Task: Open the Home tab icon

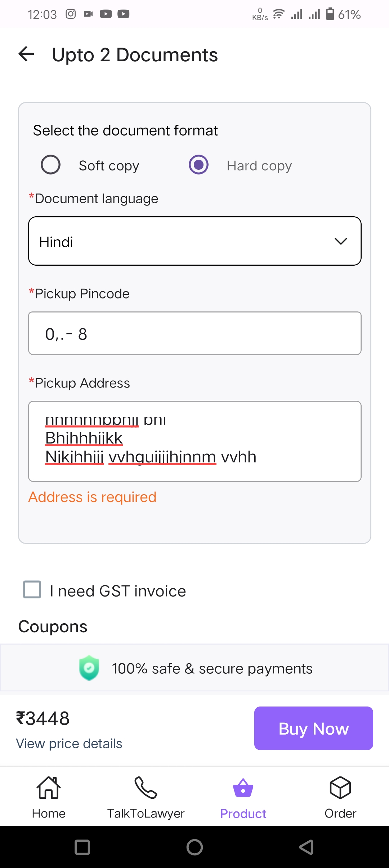Action: [x=49, y=788]
